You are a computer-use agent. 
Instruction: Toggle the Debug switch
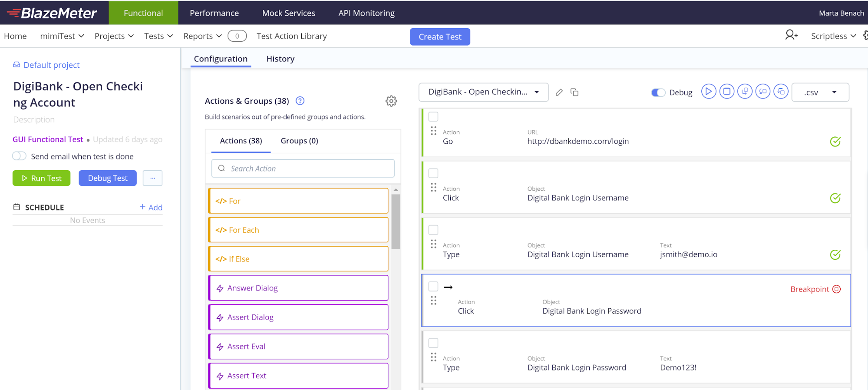pos(658,93)
